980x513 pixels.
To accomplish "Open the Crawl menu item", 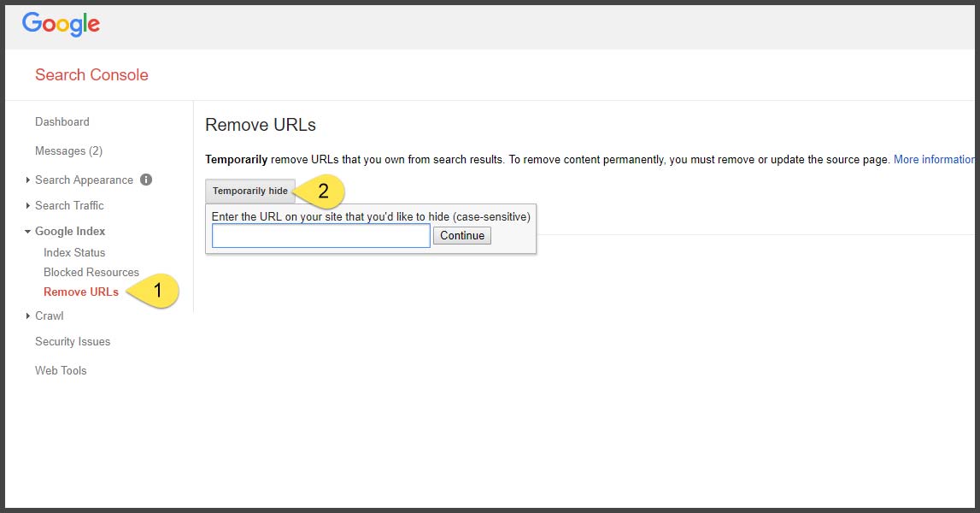I will 50,316.
